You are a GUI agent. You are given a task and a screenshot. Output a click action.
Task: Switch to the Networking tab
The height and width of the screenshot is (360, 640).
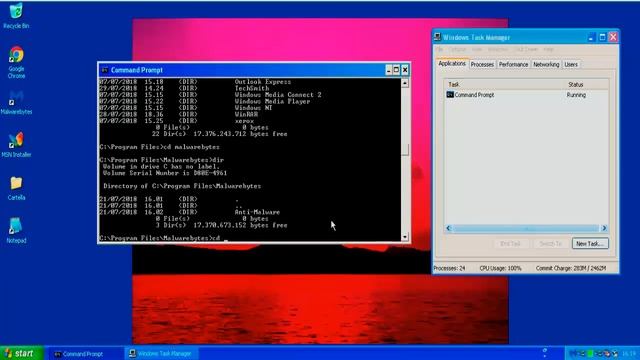(546, 64)
